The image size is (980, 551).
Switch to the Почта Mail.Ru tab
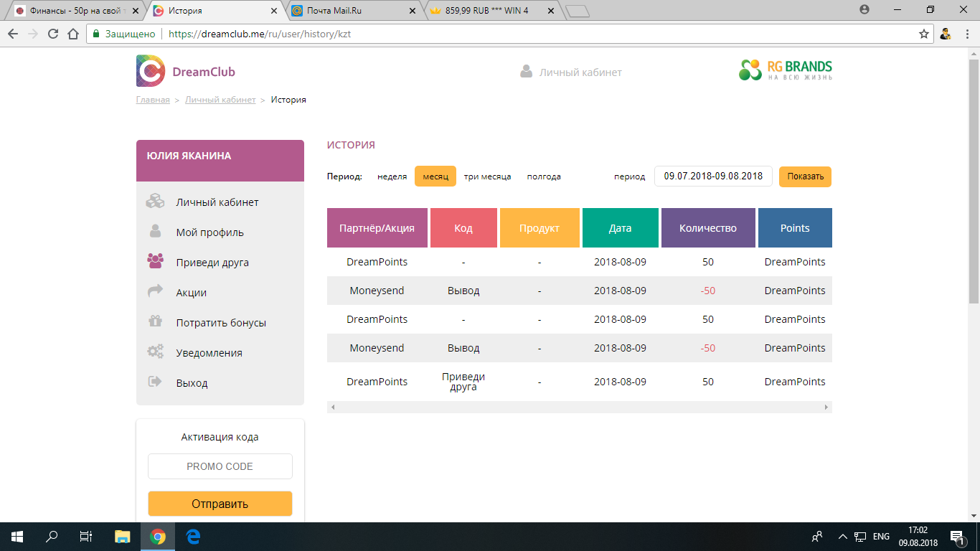(354, 11)
